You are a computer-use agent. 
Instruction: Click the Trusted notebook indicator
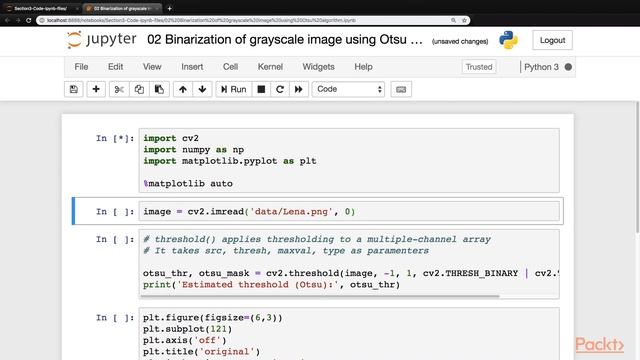pyautogui.click(x=479, y=67)
